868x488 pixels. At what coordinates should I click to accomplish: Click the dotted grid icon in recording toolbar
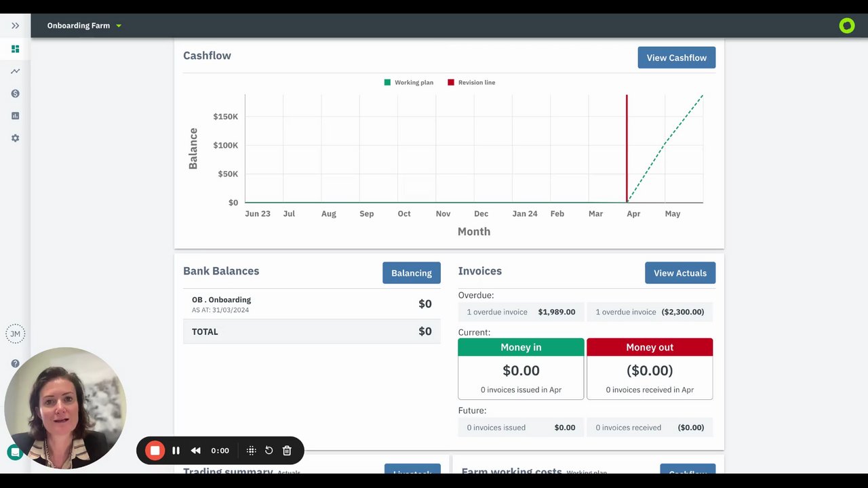click(251, 450)
